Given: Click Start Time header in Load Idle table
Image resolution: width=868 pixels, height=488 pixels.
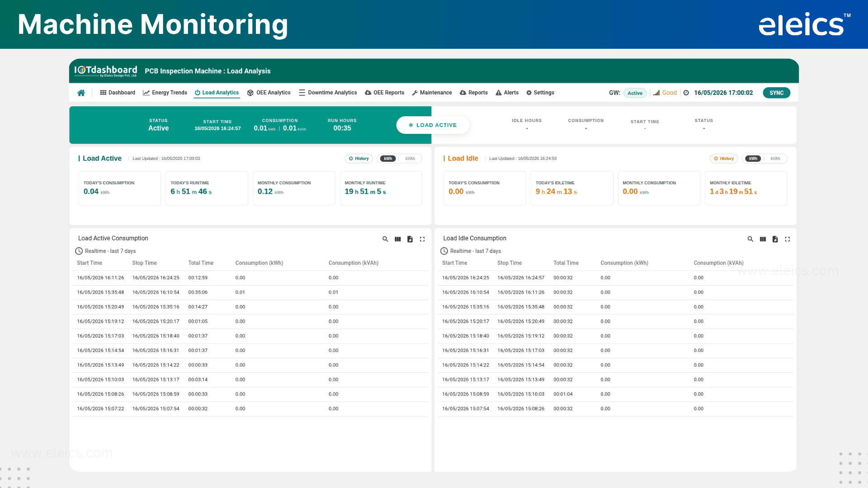Looking at the screenshot, I should tap(455, 263).
